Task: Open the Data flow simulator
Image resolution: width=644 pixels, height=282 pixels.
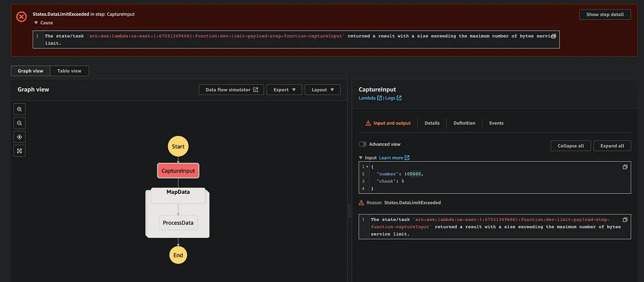Action: click(x=231, y=90)
